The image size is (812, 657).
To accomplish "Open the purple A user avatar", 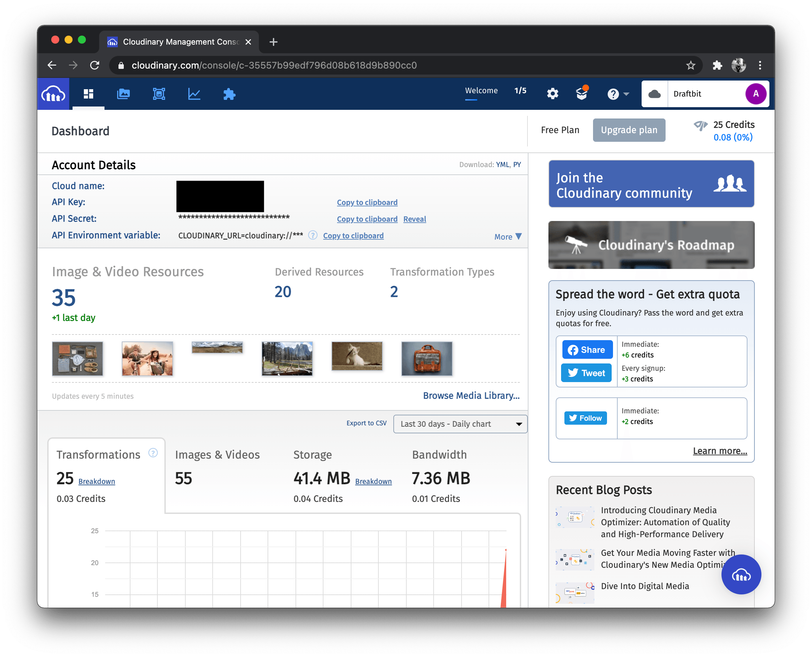I will (756, 94).
